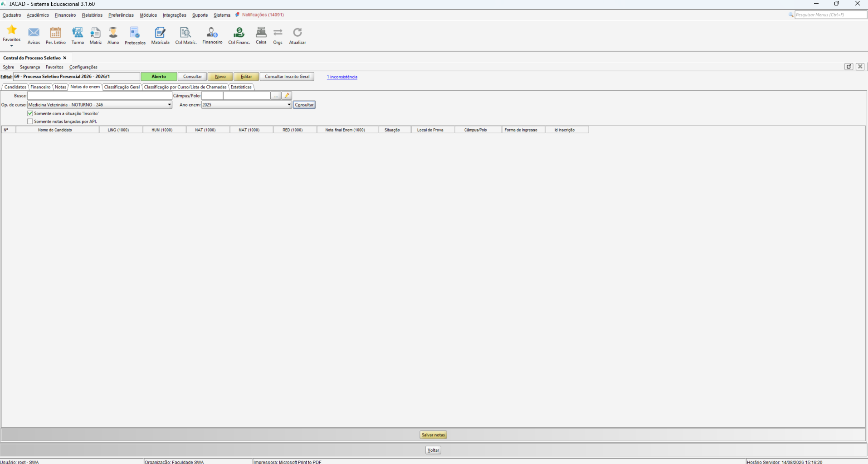Focus the Pesquisar Menus search box
Image resolution: width=868 pixels, height=464 pixels.
[831, 15]
